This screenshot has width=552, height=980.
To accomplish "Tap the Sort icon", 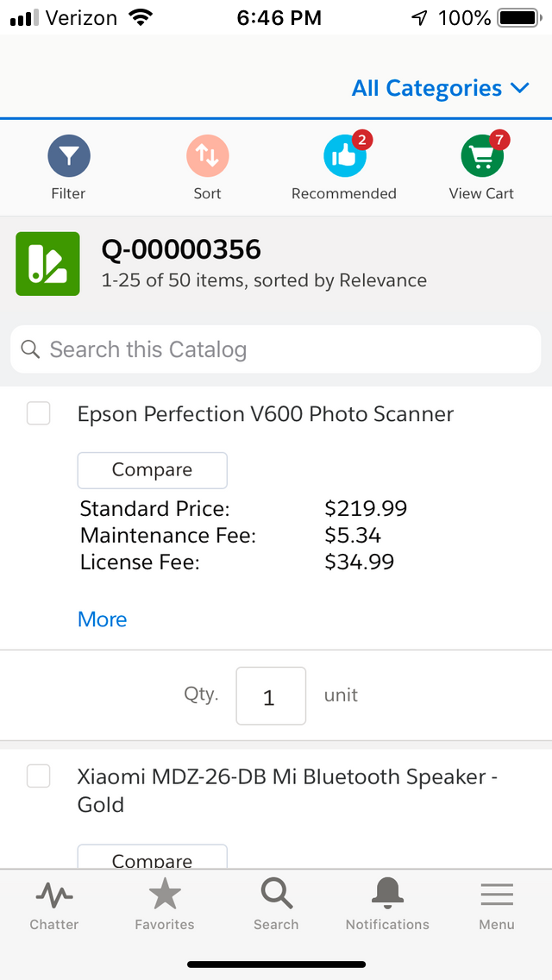I will tap(207, 157).
